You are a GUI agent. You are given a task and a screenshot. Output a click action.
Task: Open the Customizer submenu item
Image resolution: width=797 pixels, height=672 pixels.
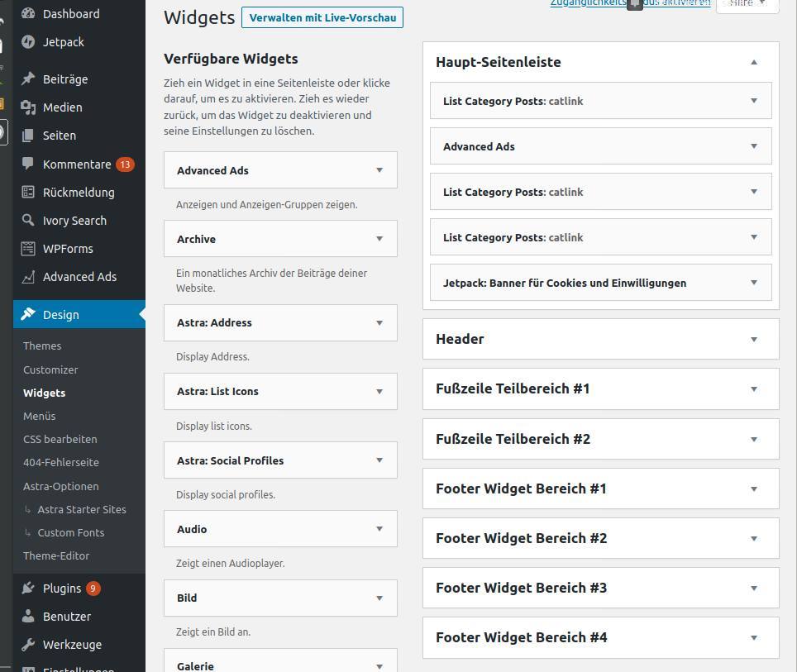click(x=50, y=369)
